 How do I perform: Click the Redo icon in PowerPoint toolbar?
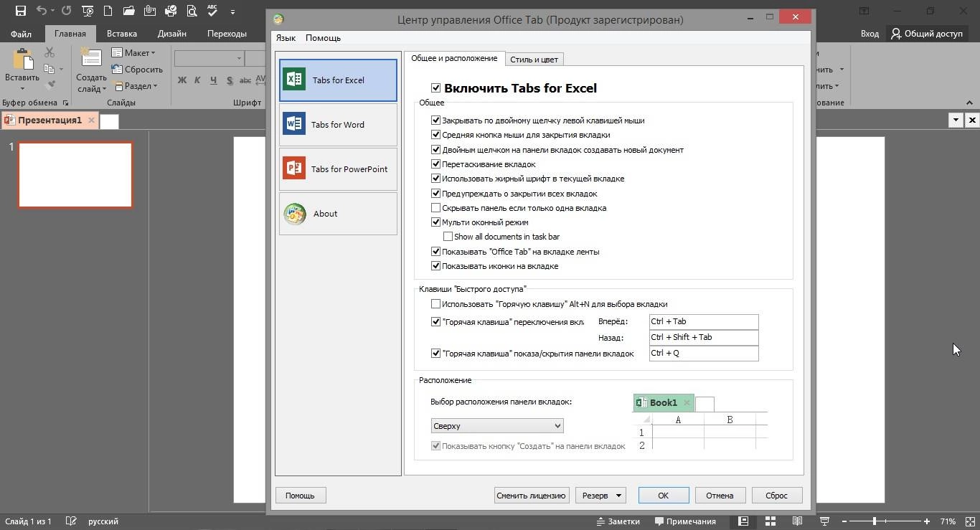tap(67, 11)
